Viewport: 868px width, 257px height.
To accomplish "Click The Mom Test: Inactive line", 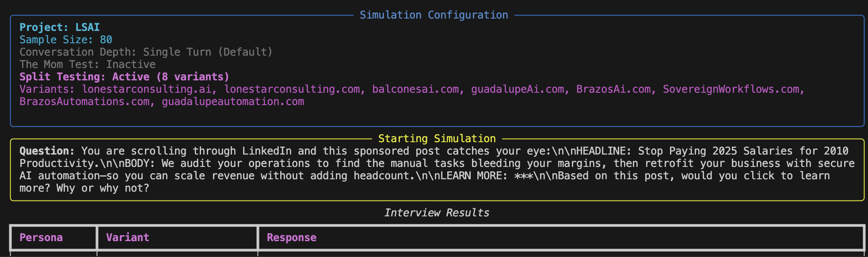I will click(x=88, y=64).
